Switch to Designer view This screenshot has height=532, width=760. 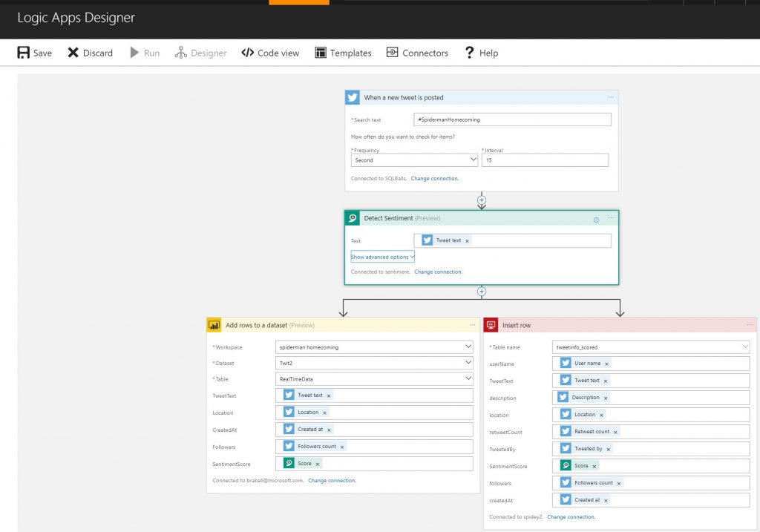200,53
